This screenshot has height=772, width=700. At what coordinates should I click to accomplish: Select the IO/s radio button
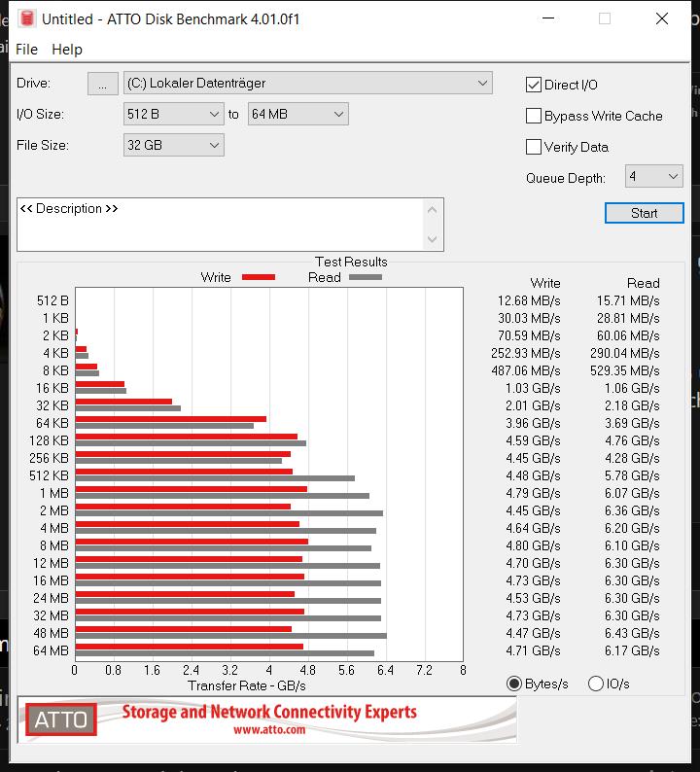click(596, 684)
